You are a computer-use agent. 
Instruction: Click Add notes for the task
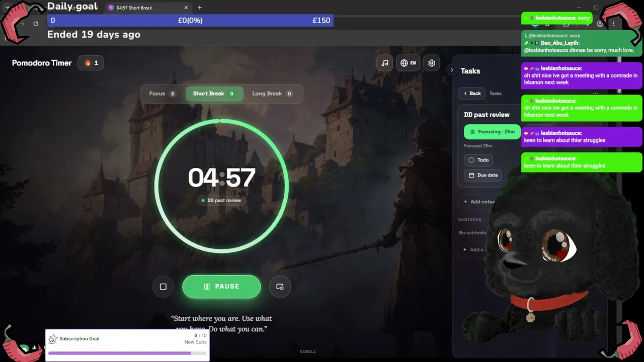tap(479, 202)
